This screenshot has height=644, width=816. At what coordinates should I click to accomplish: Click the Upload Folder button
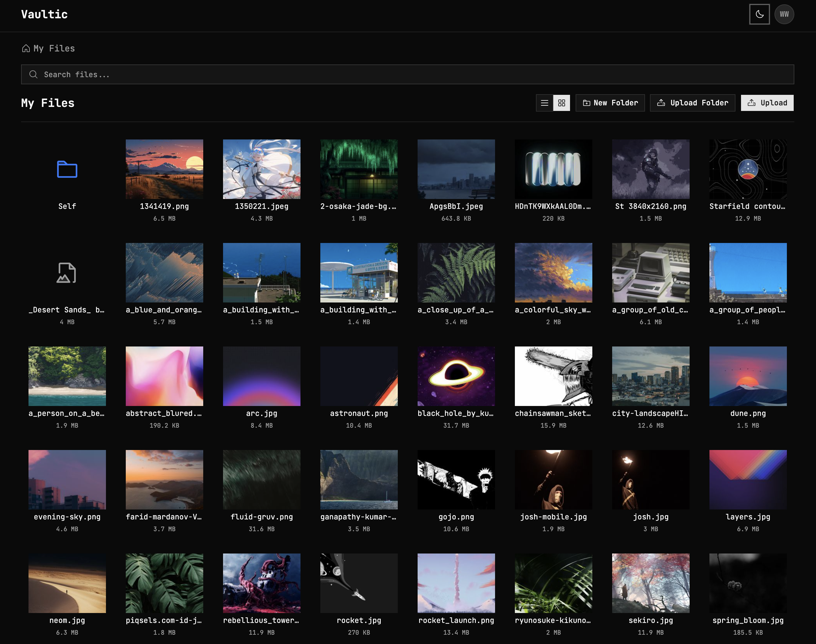[x=692, y=103]
